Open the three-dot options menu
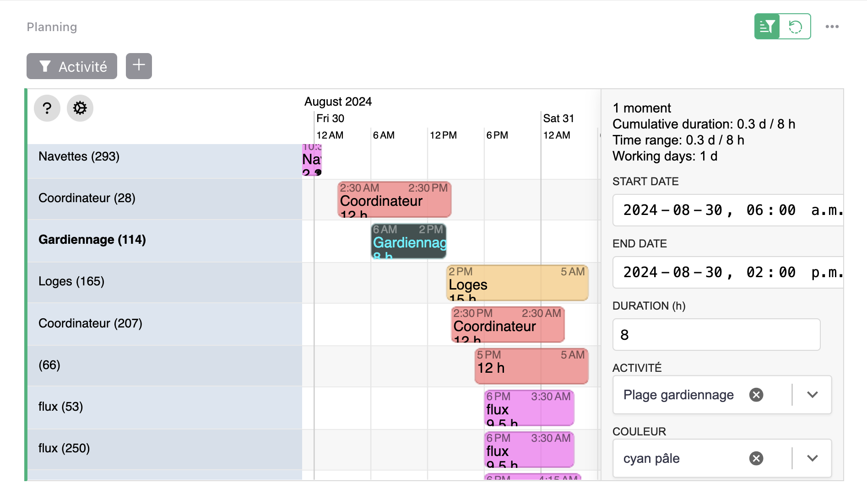Screen dimensions: 867x504 point(833,27)
